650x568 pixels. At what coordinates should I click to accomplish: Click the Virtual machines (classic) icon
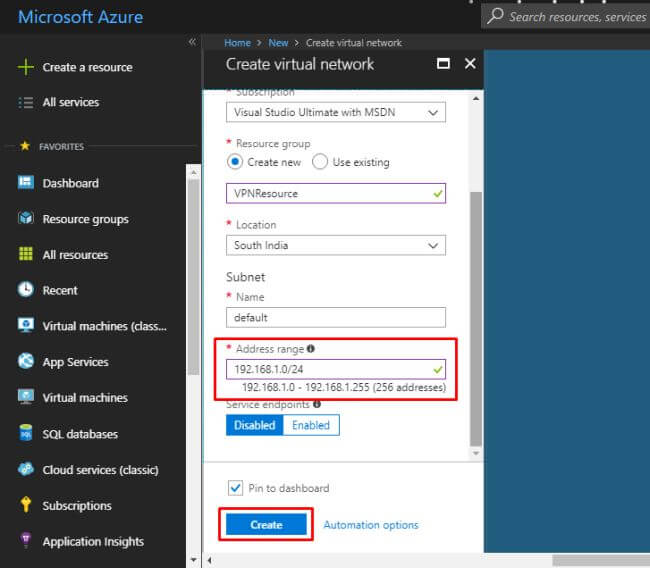[x=26, y=325]
